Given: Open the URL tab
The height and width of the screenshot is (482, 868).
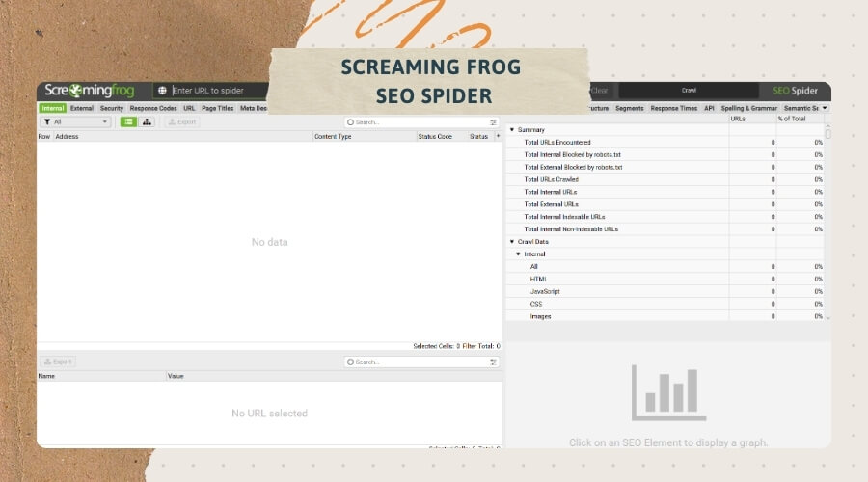Looking at the screenshot, I should (189, 109).
